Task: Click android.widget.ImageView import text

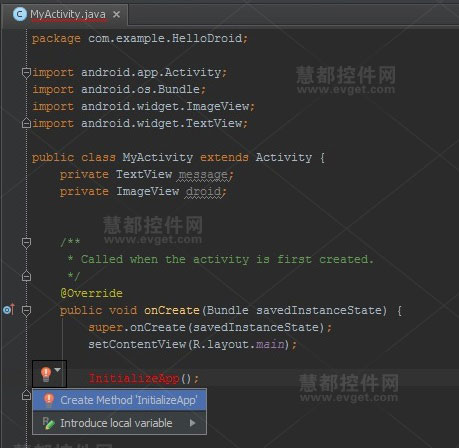Action: (165, 106)
